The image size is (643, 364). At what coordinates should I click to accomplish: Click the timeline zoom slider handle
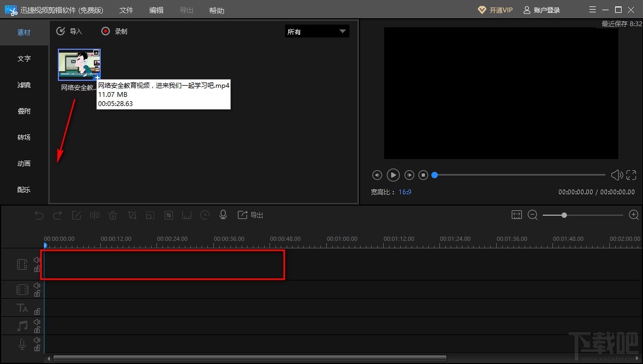point(564,215)
